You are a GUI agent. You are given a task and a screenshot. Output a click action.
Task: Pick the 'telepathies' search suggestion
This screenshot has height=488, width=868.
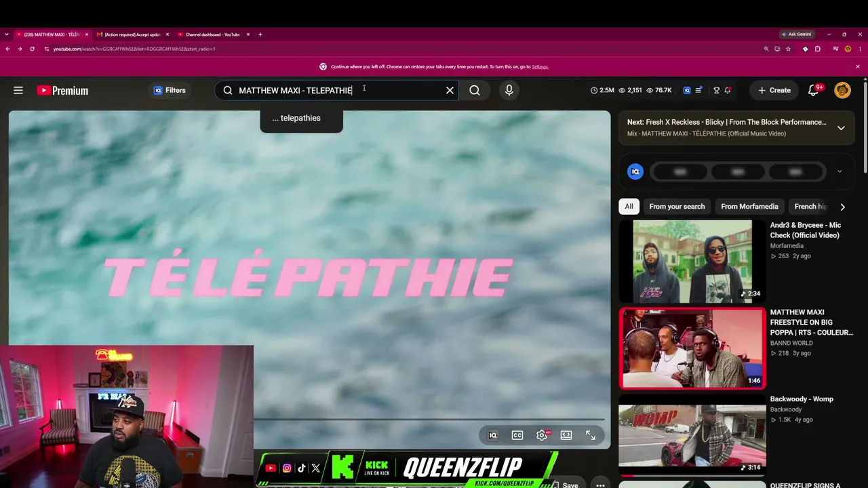[x=301, y=118]
